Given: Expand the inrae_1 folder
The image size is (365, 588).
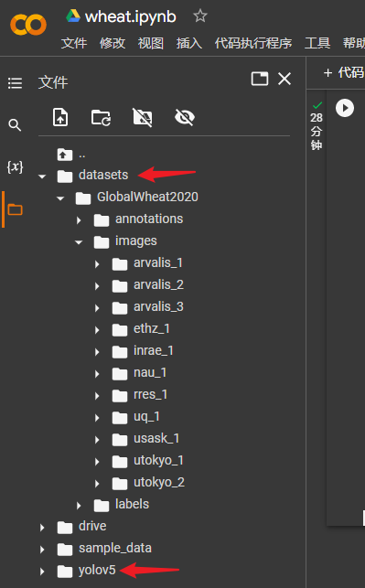Looking at the screenshot, I should pyautogui.click(x=97, y=352).
